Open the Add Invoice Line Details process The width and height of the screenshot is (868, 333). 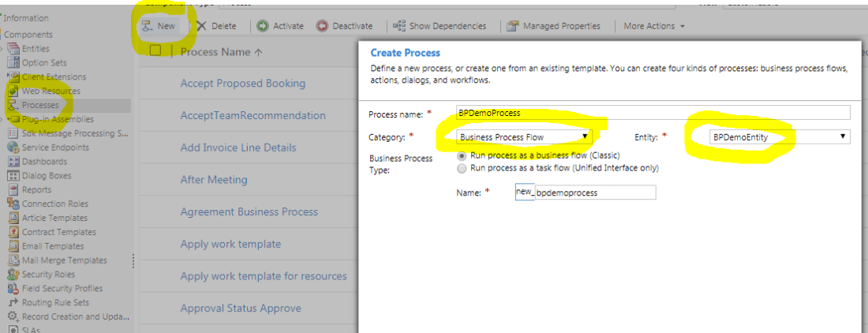238,148
